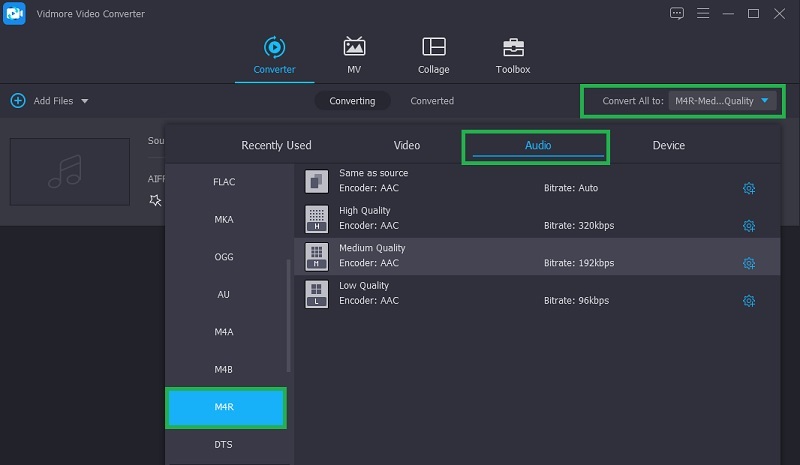Open settings gear for Low Quality preset
This screenshot has width=800, height=465.
click(748, 301)
